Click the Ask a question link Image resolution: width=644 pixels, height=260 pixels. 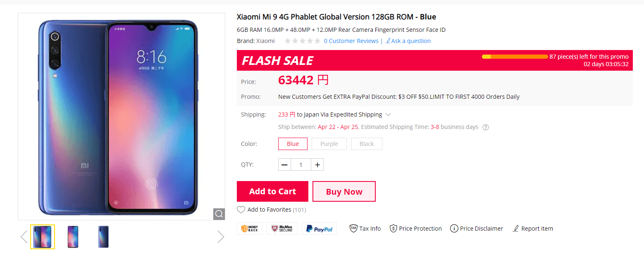408,41
